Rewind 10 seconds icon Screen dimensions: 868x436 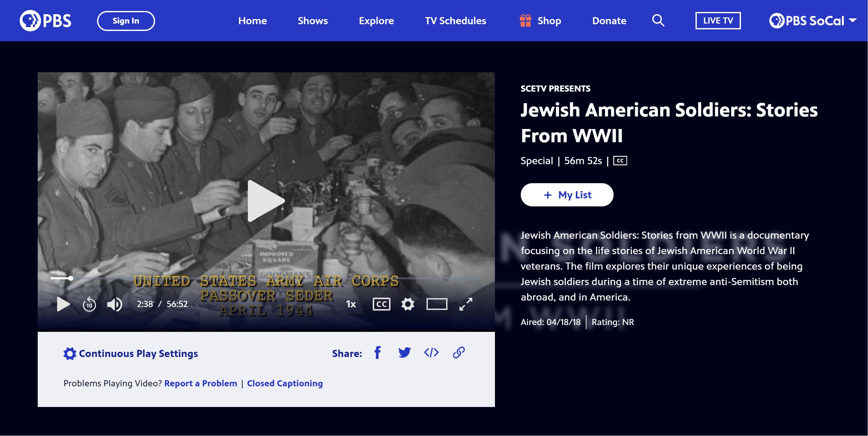(89, 304)
